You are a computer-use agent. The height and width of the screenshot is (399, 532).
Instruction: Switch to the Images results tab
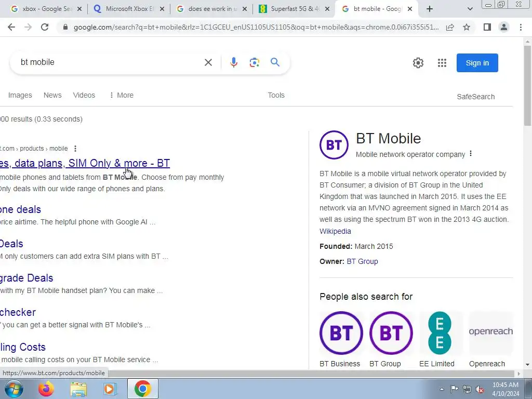click(20, 96)
